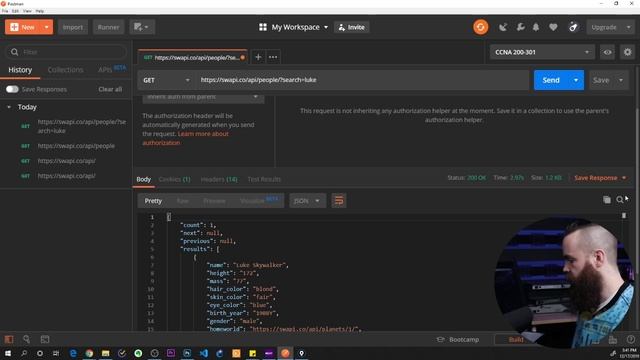Click the blue Send button
The width and height of the screenshot is (640, 360).
(551, 80)
